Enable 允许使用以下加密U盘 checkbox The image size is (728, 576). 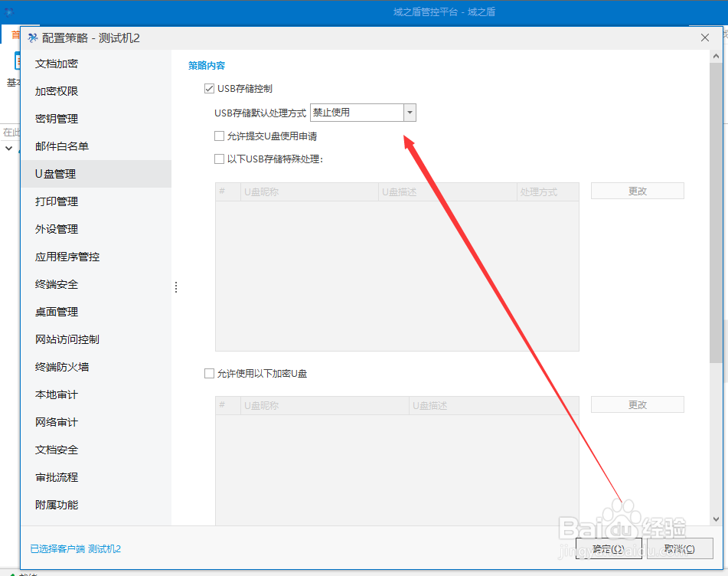[209, 374]
